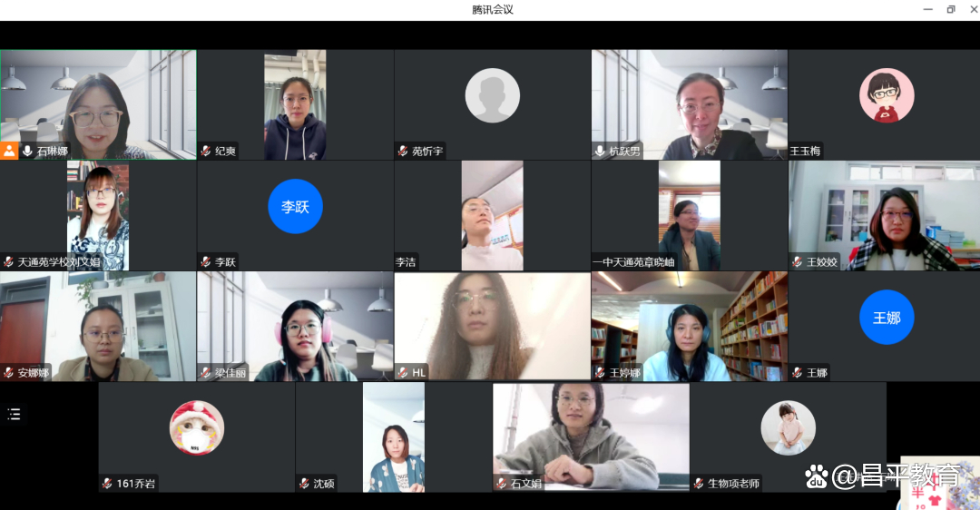Restore down the 腾讯会议 window
980x510 pixels.
950,10
